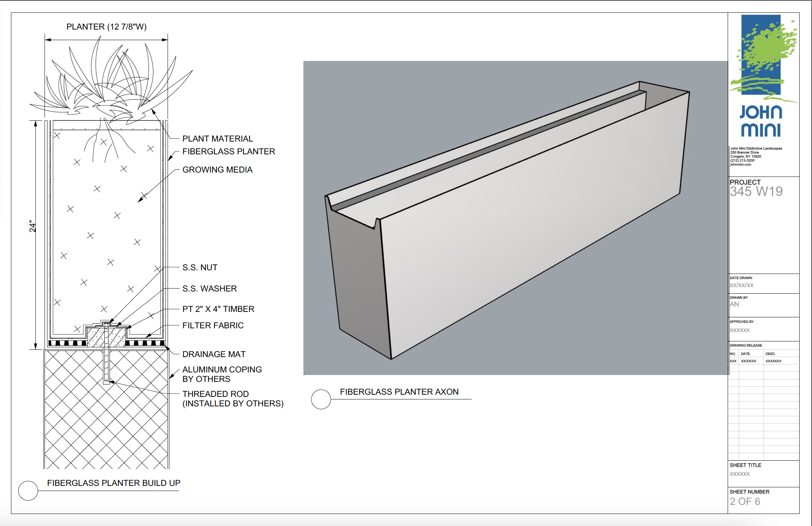Select the PLANT MATERIAL callout label

(218, 139)
